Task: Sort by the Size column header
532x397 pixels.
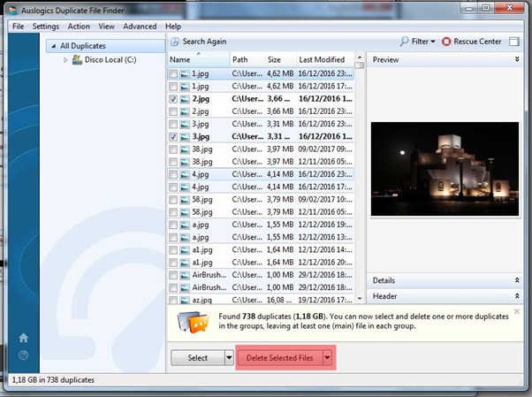Action: [x=281, y=59]
